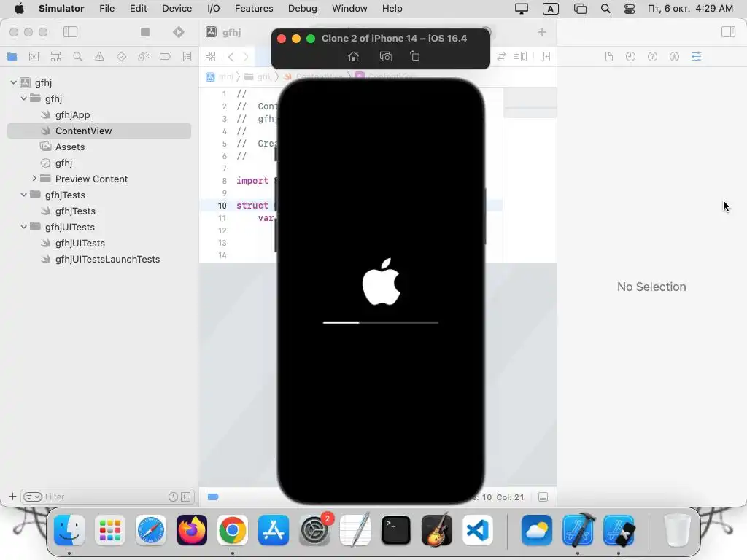
Task: Show the Accessibility inspector
Action: point(674,57)
